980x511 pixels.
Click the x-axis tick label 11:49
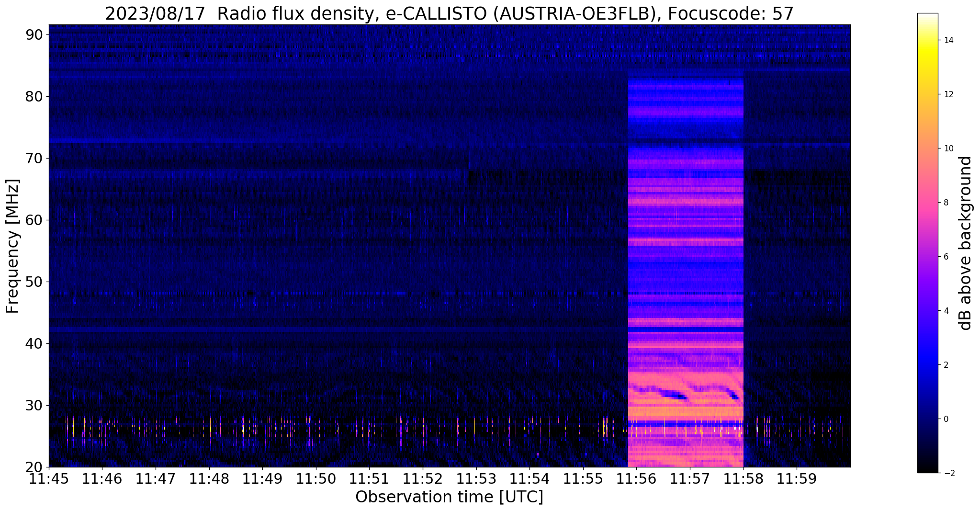262,478
